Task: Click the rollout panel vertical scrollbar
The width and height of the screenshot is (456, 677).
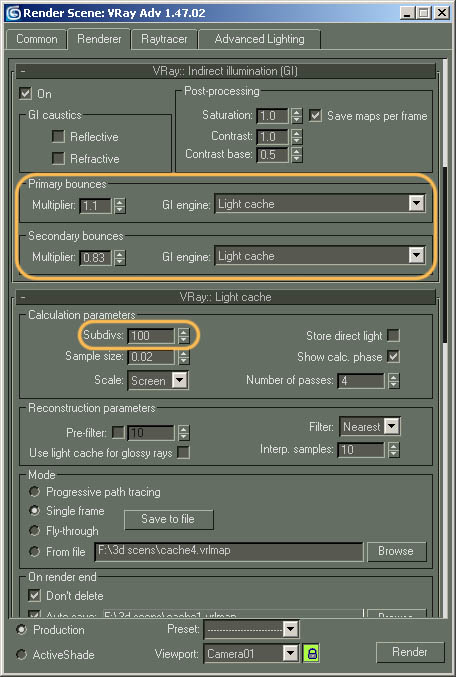Action: pos(445,255)
